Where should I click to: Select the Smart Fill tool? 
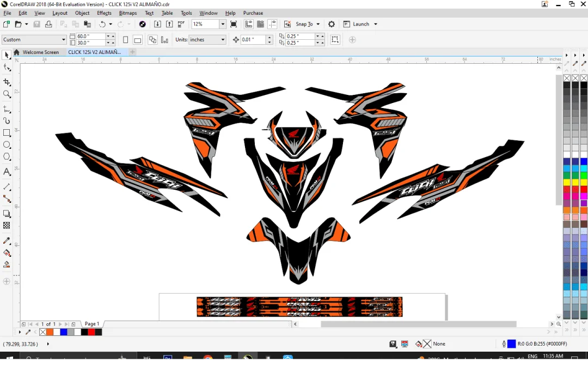(7, 265)
